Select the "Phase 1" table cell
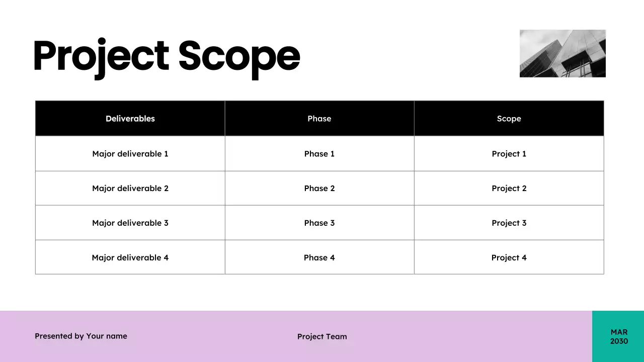Viewport: 644px width, 362px height. click(x=319, y=154)
